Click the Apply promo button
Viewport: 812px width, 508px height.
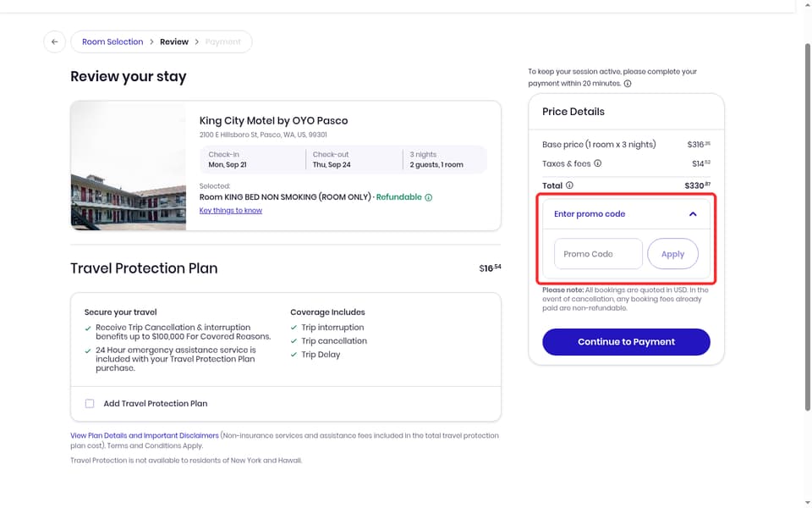click(x=672, y=254)
